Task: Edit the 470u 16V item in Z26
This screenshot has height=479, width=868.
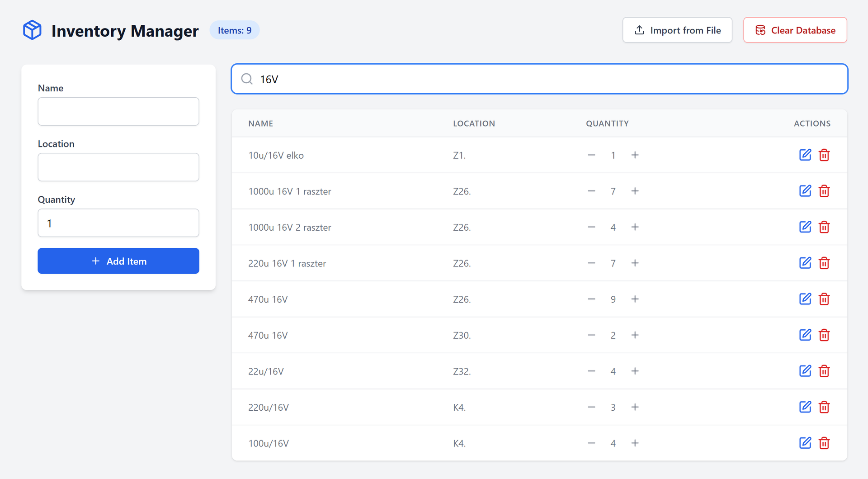Action: (805, 299)
